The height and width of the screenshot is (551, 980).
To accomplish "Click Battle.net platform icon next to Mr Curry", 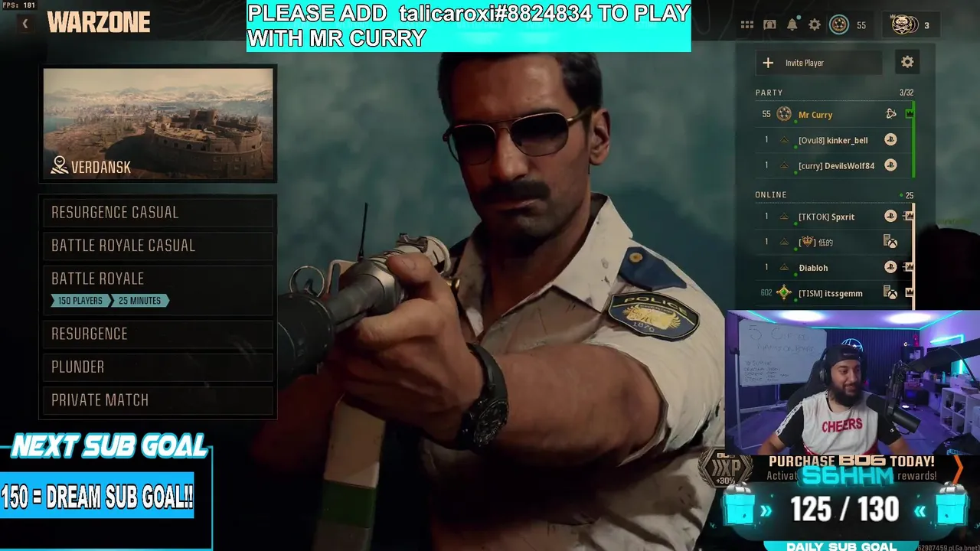I will (x=890, y=114).
